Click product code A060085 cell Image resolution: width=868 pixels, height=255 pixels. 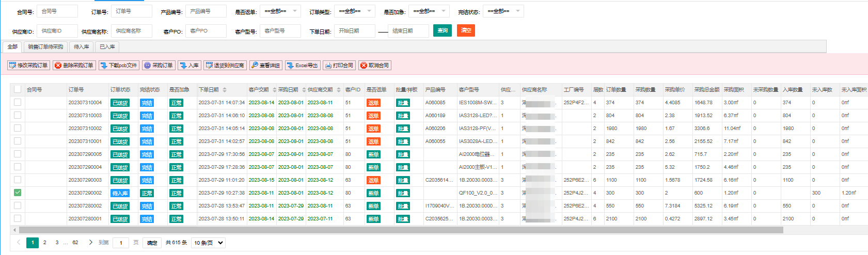pyautogui.click(x=435, y=102)
